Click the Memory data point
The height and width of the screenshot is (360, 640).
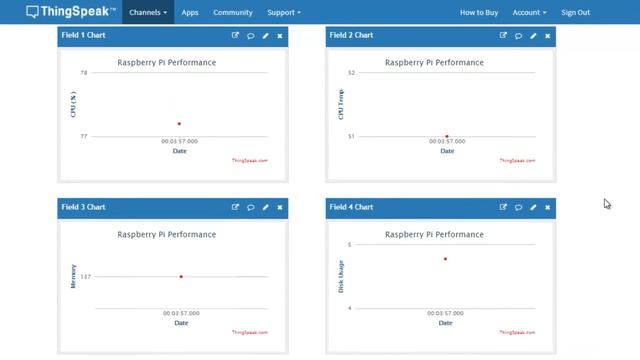click(181, 277)
